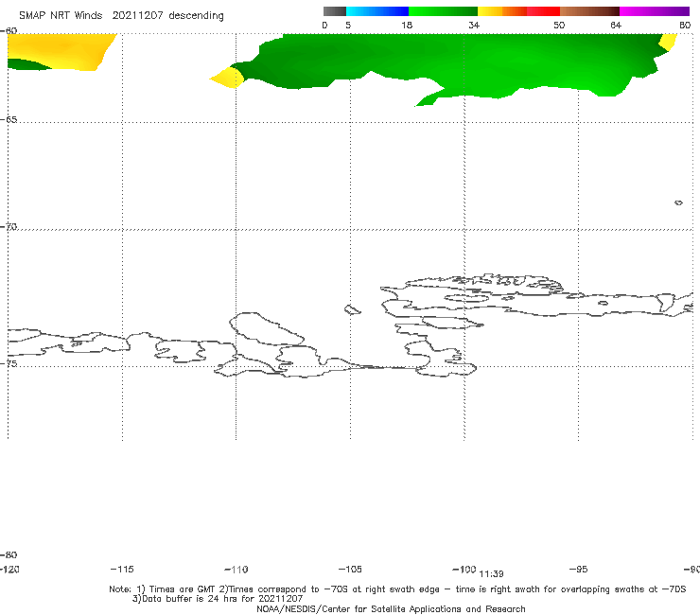Image resolution: width=700 pixels, height=615 pixels.
Task: Click the latitude label '-65'
Action: (9, 120)
